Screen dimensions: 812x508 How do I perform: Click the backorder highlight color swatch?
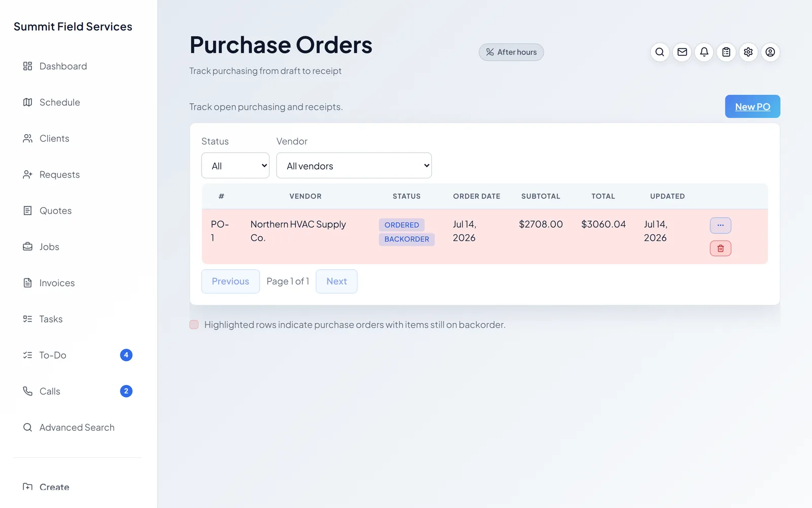(194, 325)
